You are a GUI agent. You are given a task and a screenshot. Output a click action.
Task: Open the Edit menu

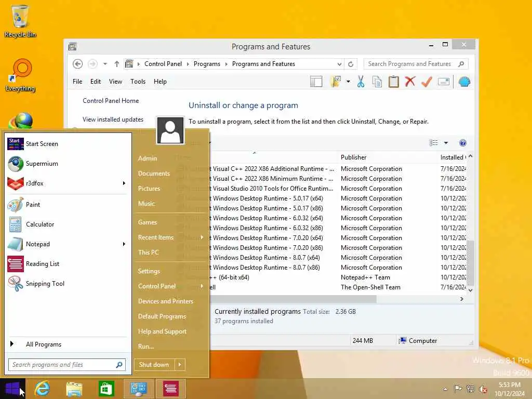(x=96, y=82)
